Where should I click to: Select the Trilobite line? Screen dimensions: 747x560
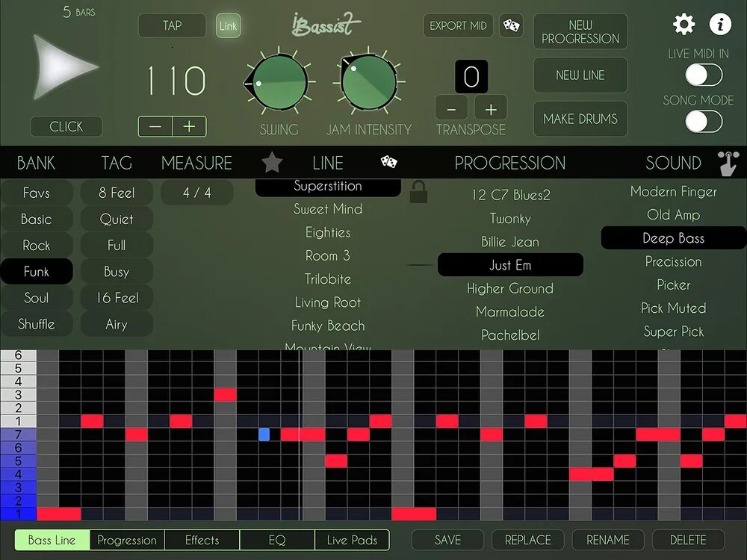328,279
